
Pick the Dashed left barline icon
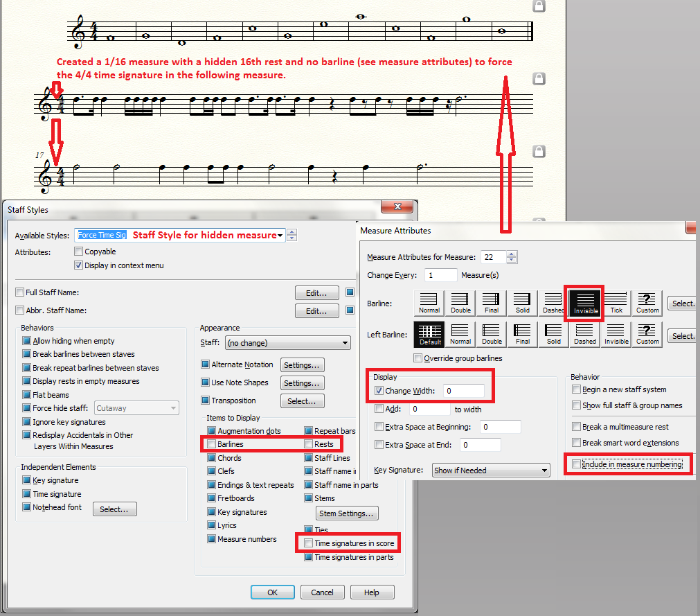pos(585,334)
